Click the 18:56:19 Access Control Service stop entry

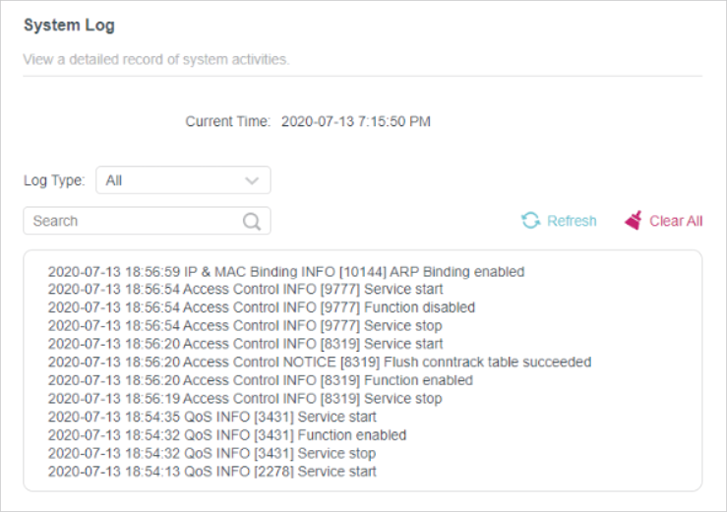245,399
